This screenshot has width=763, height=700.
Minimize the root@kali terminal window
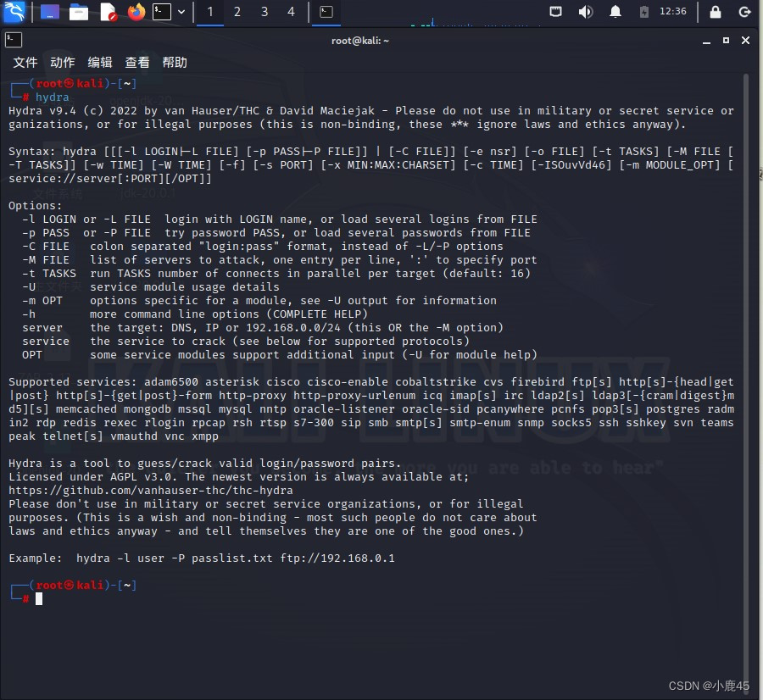(706, 41)
